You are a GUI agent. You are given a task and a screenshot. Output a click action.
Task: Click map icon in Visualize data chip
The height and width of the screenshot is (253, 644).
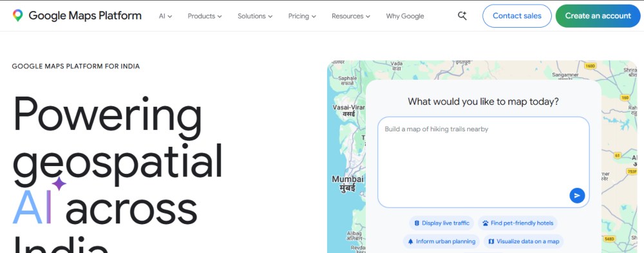[491, 241]
